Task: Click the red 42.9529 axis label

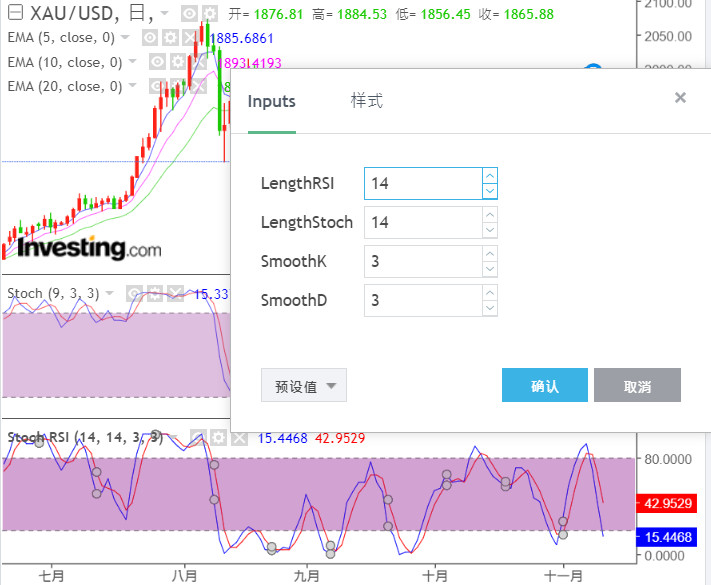Action: 667,503
